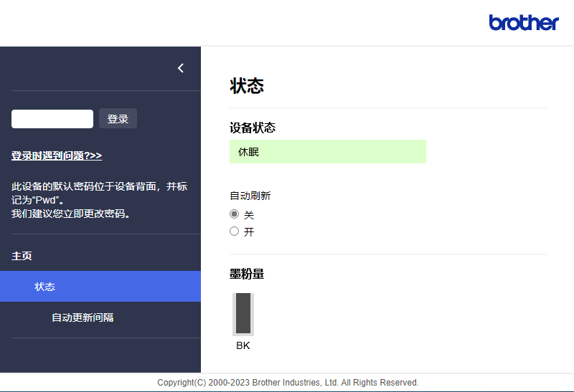The width and height of the screenshot is (574, 392).
Task: Collapse the sidebar with the left chevron
Action: pos(181,68)
